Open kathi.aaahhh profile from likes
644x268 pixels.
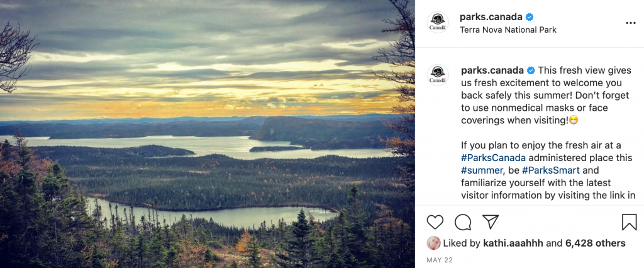[x=513, y=243]
